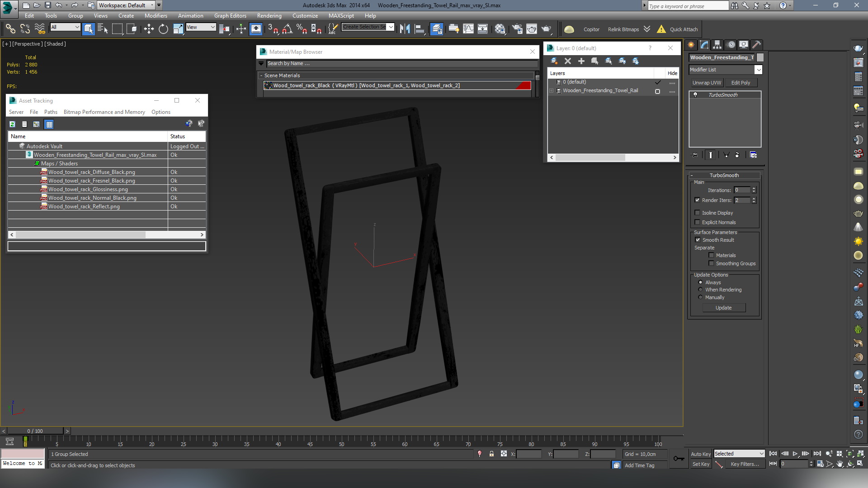868x488 pixels.
Task: Open the Hierarchy command panel tab
Action: click(717, 45)
